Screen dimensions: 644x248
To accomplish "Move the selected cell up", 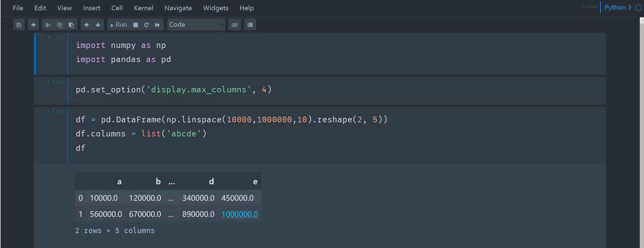I will 87,24.
